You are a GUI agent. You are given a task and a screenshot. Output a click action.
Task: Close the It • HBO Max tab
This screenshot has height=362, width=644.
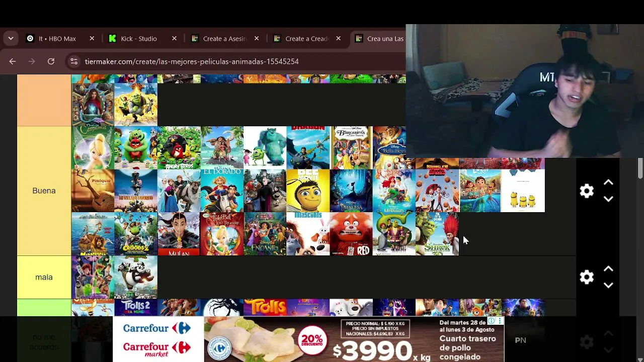click(x=92, y=39)
